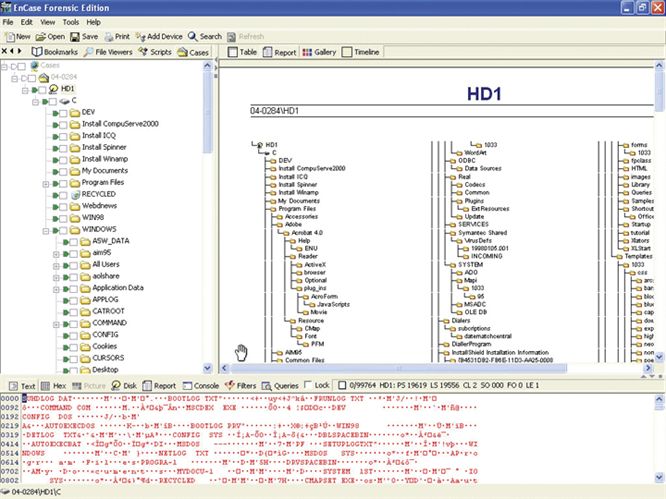Select the HD1 device icon in tree
Viewport: 666px width, 499px height.
pos(54,89)
